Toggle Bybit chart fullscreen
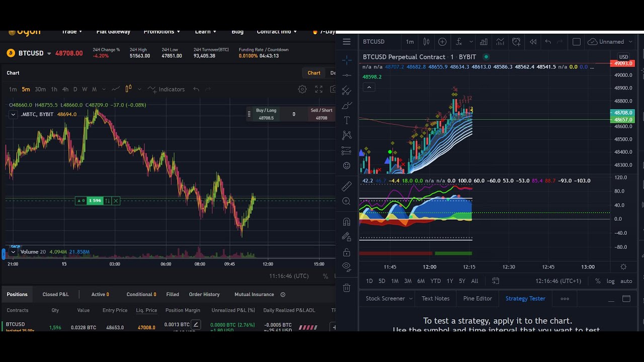The width and height of the screenshot is (644, 362). [x=319, y=89]
